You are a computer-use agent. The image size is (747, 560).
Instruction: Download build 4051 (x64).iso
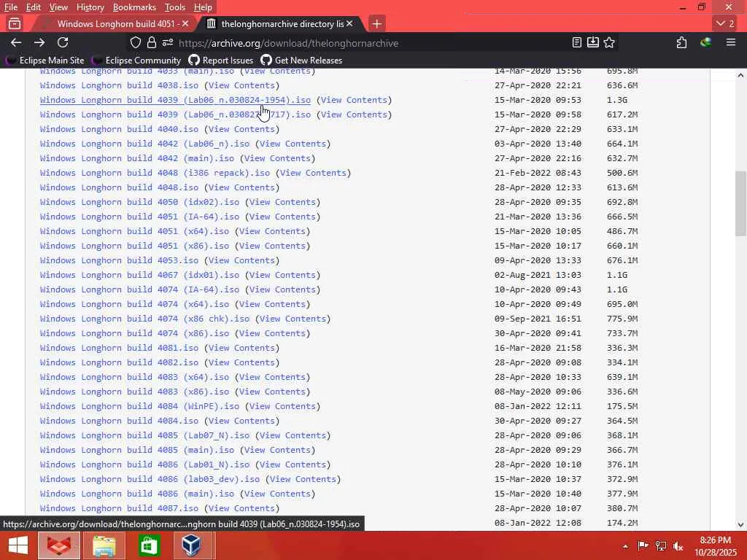[x=134, y=231]
